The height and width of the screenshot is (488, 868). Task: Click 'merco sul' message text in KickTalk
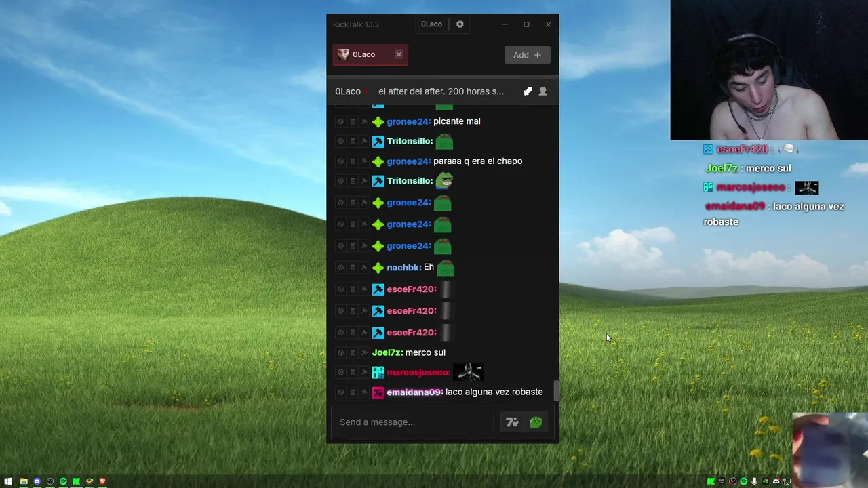pyautogui.click(x=425, y=352)
